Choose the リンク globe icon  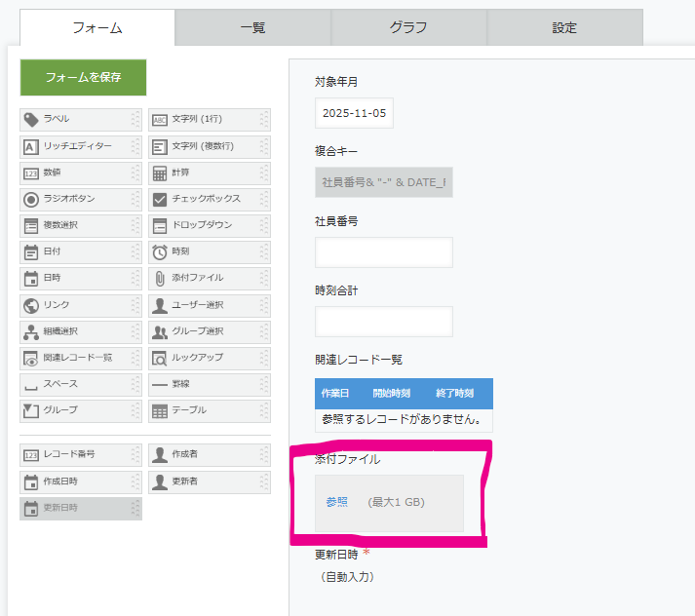tap(31, 305)
